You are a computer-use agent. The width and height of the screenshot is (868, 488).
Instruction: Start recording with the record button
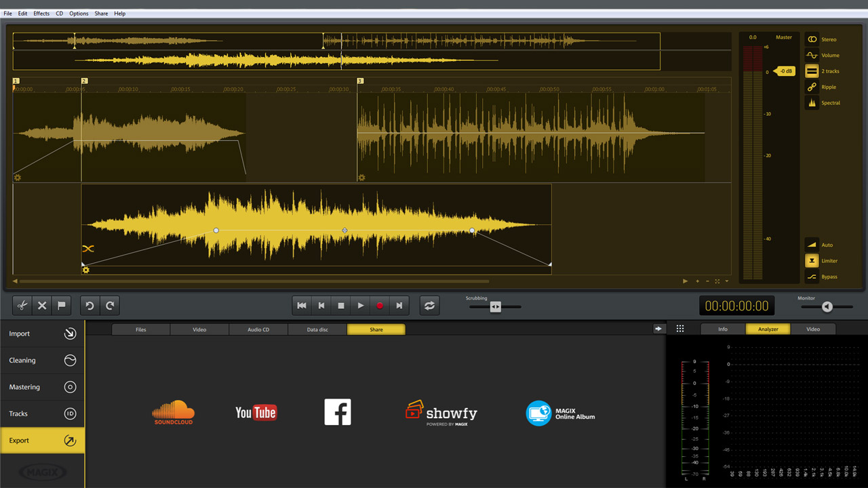(x=380, y=305)
